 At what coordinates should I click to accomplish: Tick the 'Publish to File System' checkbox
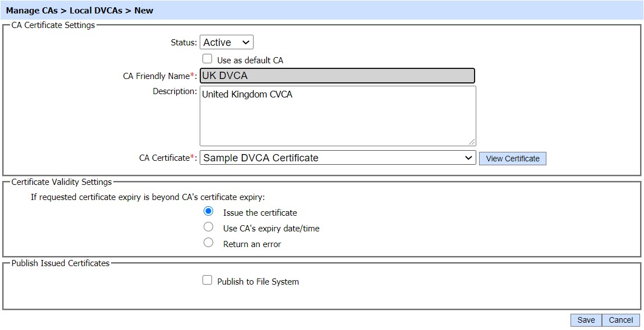coord(208,281)
